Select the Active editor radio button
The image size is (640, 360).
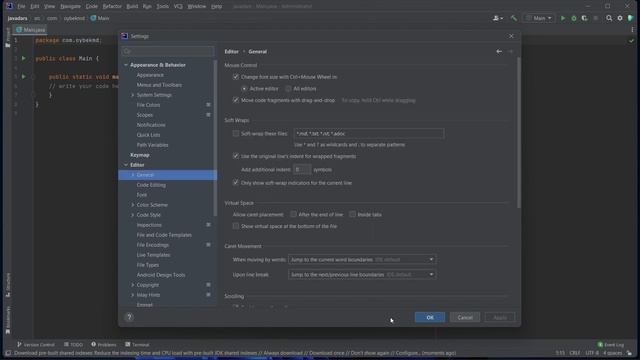[x=244, y=89]
